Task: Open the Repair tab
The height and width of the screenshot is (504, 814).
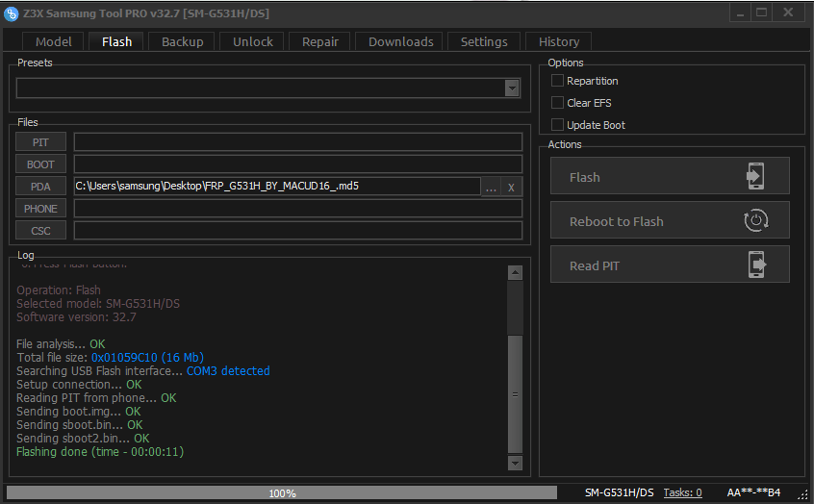Action: pyautogui.click(x=319, y=41)
